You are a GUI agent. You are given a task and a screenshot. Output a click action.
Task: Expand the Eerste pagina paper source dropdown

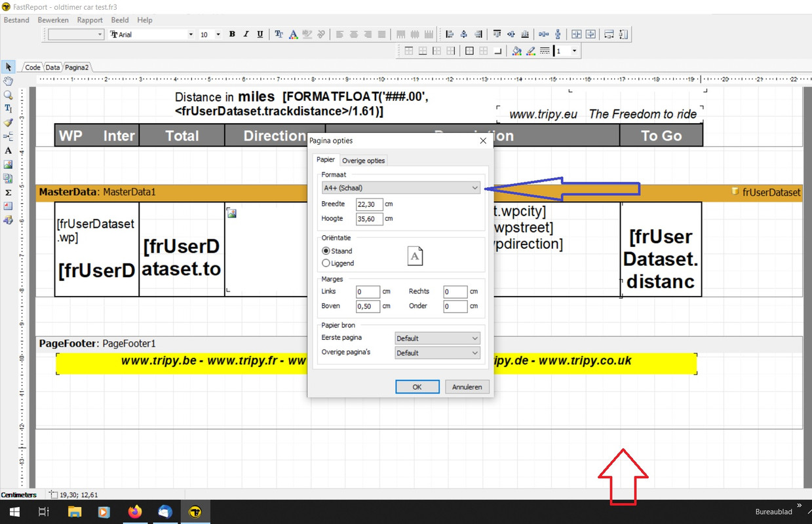coord(437,339)
